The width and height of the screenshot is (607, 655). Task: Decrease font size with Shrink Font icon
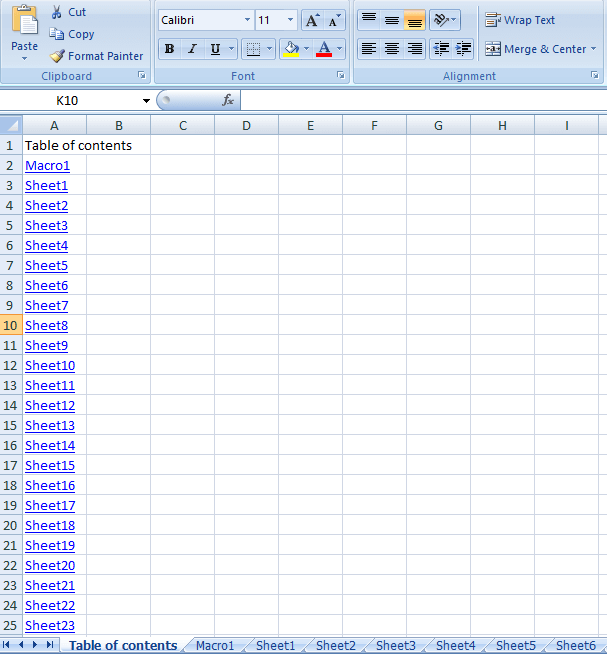334,20
